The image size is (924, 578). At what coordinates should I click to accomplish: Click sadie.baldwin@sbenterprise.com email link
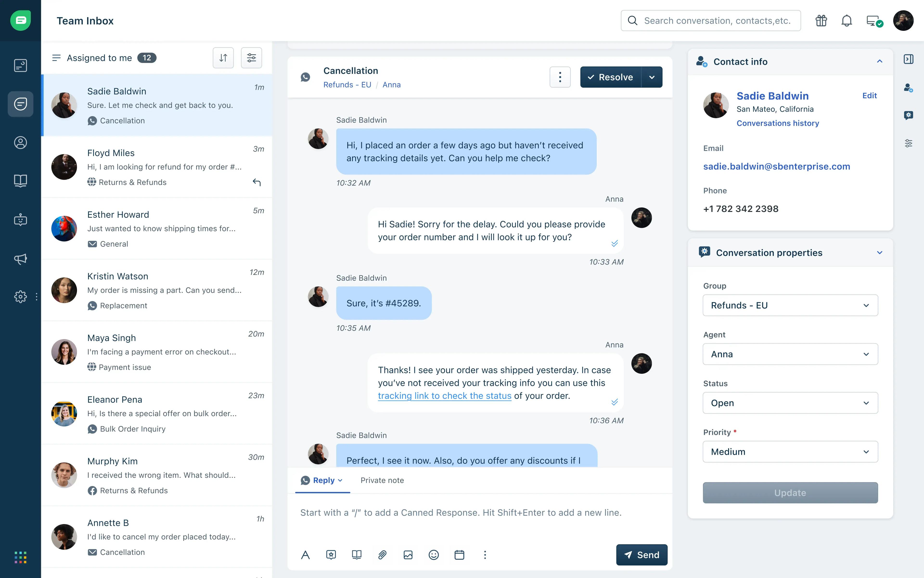pos(777,166)
